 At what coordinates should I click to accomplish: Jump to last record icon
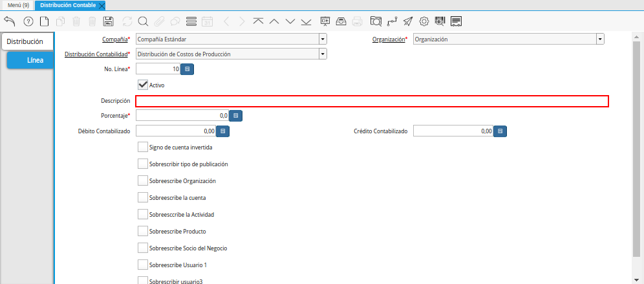[x=306, y=21]
